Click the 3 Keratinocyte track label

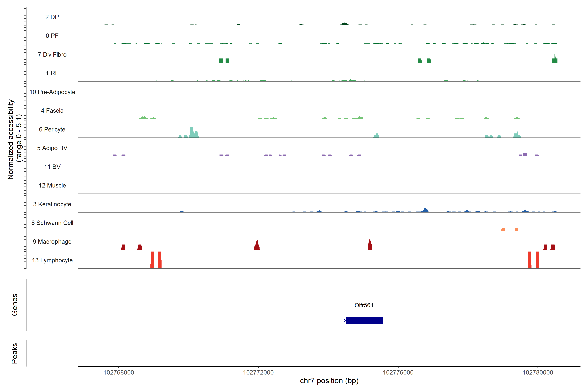[x=52, y=204]
